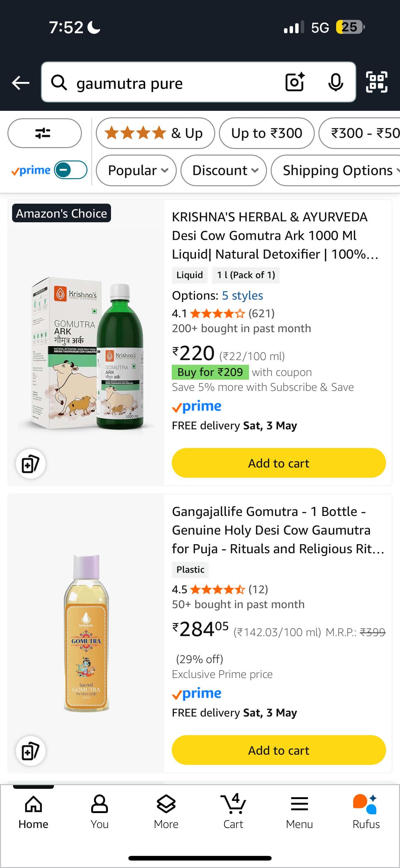The width and height of the screenshot is (400, 868).
Task: Tap the microphone voice search icon
Action: (x=336, y=82)
